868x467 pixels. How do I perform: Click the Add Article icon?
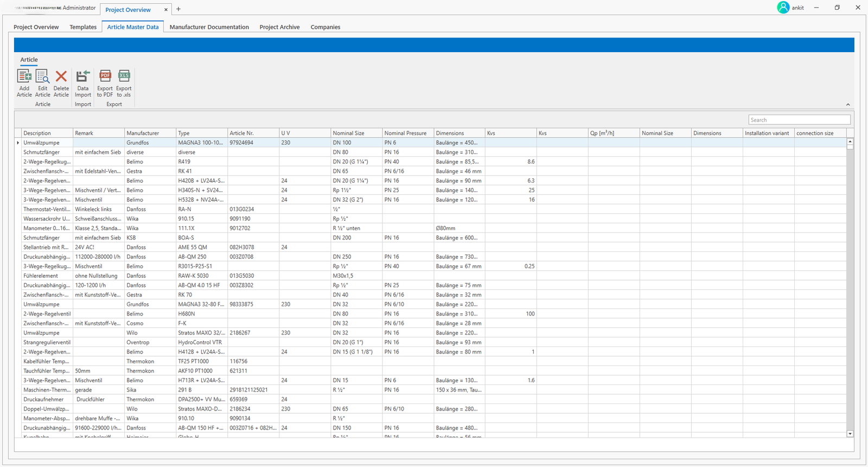24,77
